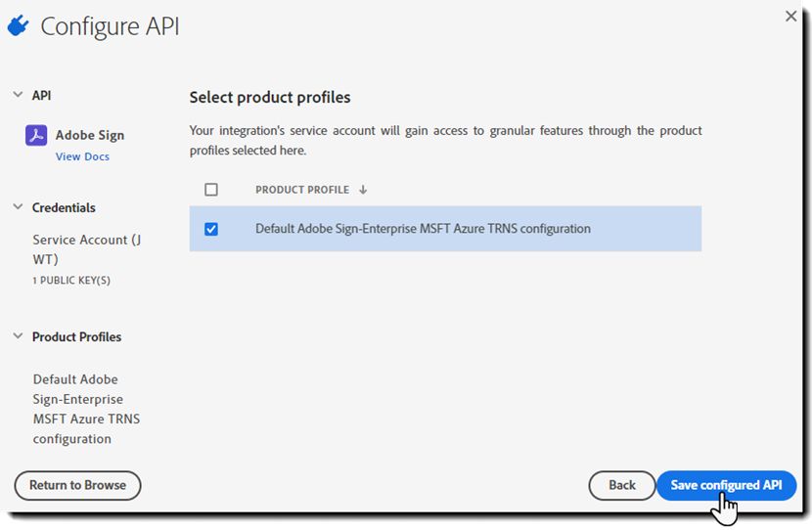Viewport: 812px width, 530px height.
Task: Click the blue plug icon beside Configure API
Action: (x=19, y=25)
